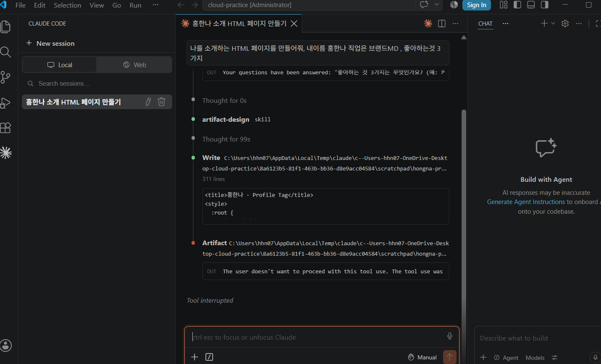601x364 pixels.
Task: Expand the artifact-design skill step
Action: coord(236,120)
